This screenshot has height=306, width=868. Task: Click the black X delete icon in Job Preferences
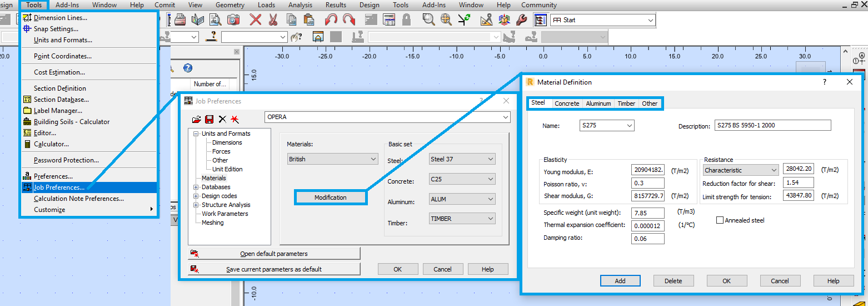coord(222,119)
